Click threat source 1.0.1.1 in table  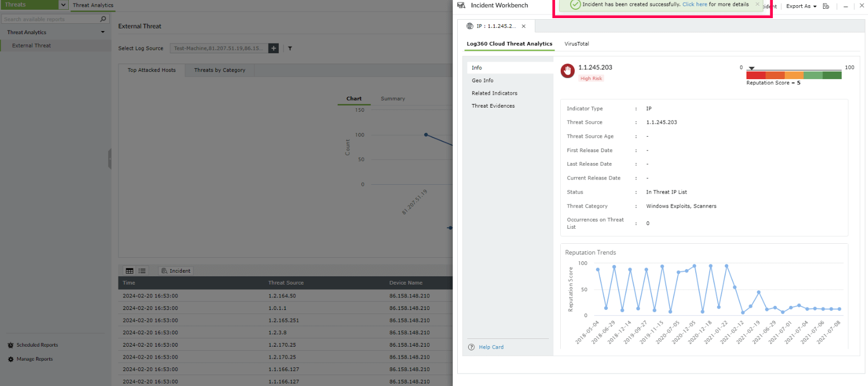coord(277,308)
